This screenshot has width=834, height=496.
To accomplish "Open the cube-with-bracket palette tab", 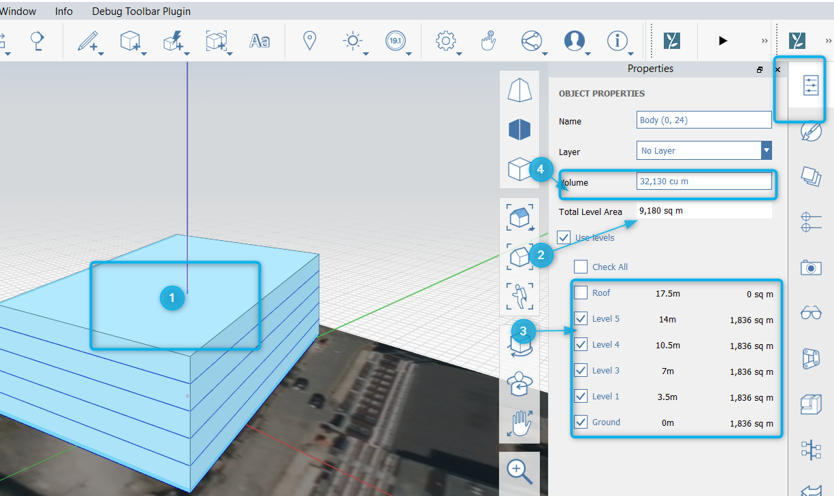I will [811, 404].
